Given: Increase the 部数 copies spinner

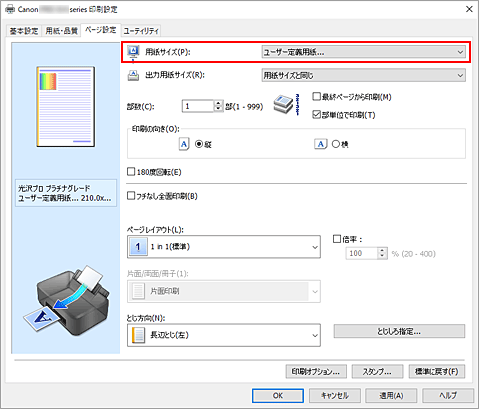Looking at the screenshot, I should point(218,103).
